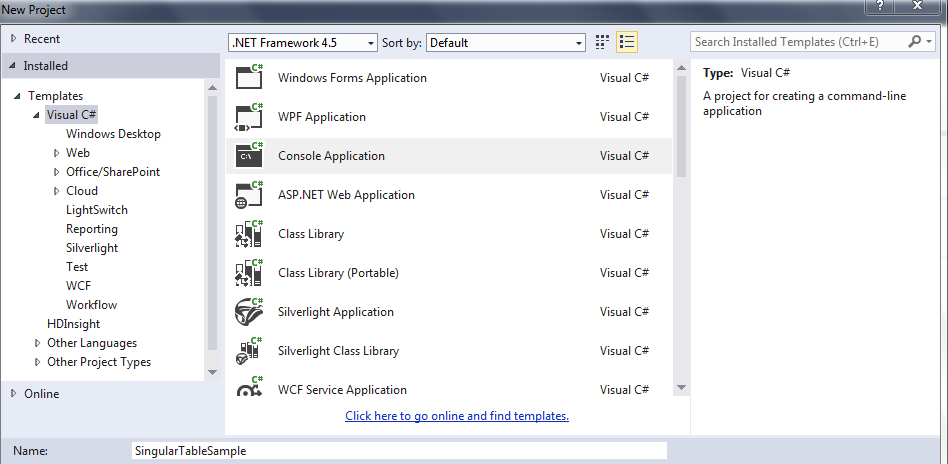This screenshot has height=464, width=948.
Task: Click the Console Application template icon
Action: click(248, 157)
